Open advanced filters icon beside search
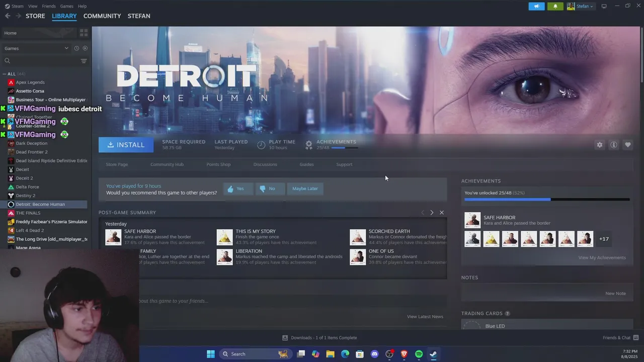 84,61
